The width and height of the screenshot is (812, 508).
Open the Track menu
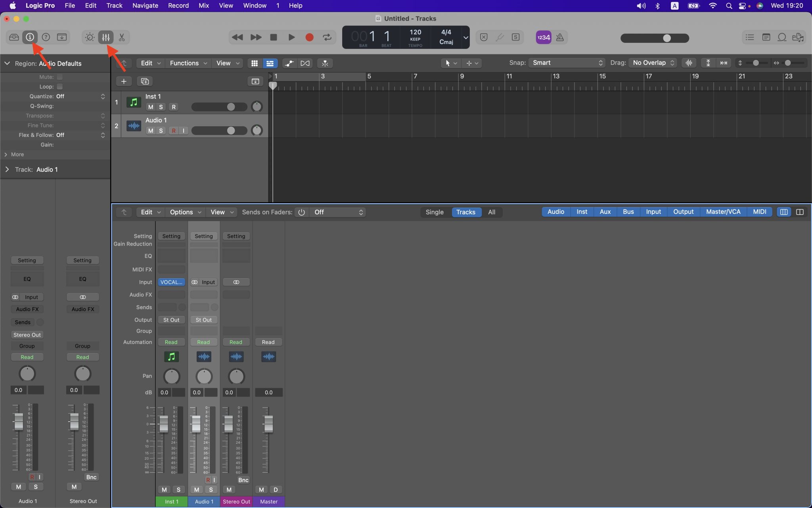click(x=114, y=6)
